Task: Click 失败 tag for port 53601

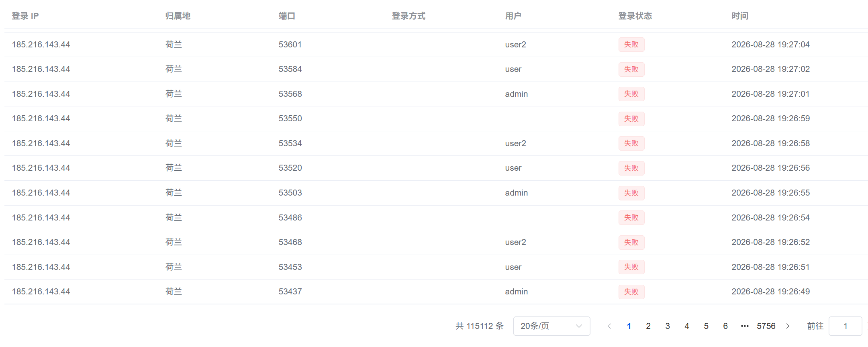Action: coord(631,45)
